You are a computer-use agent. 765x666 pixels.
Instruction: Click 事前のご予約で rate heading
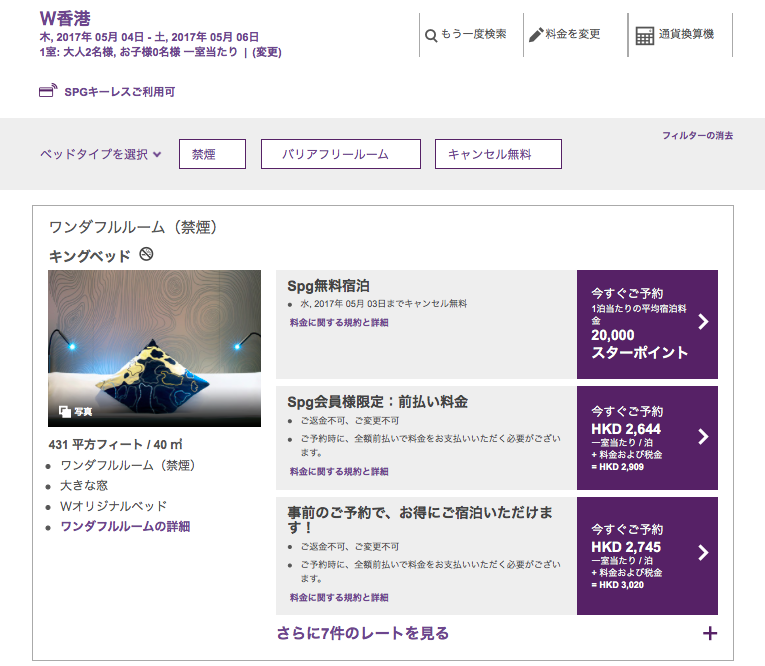[420, 520]
